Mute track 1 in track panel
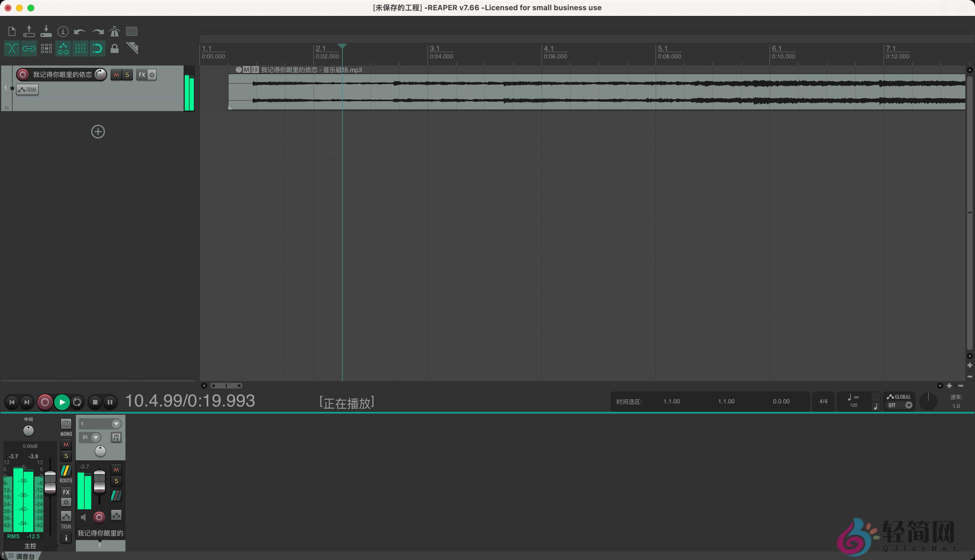The width and height of the screenshot is (975, 560). tap(116, 75)
